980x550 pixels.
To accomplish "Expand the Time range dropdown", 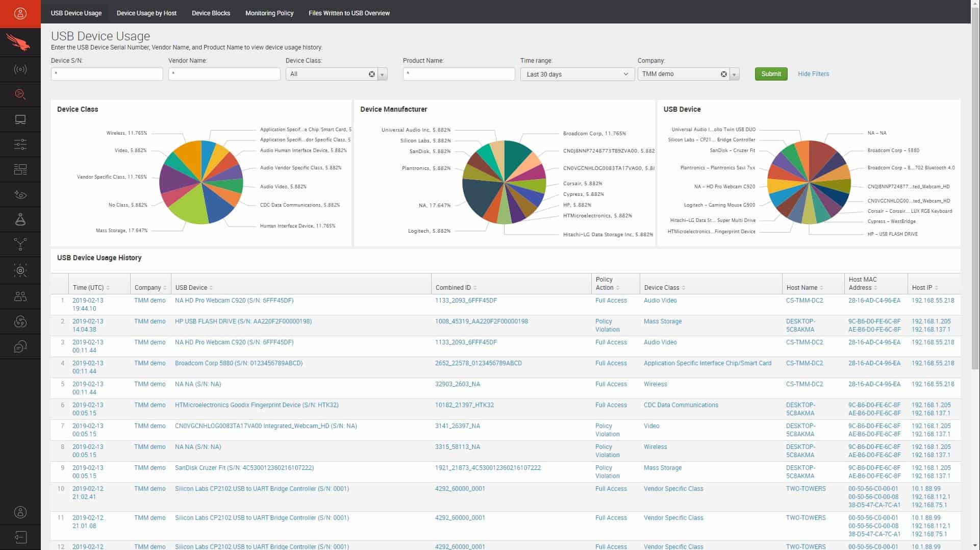I will (x=626, y=74).
